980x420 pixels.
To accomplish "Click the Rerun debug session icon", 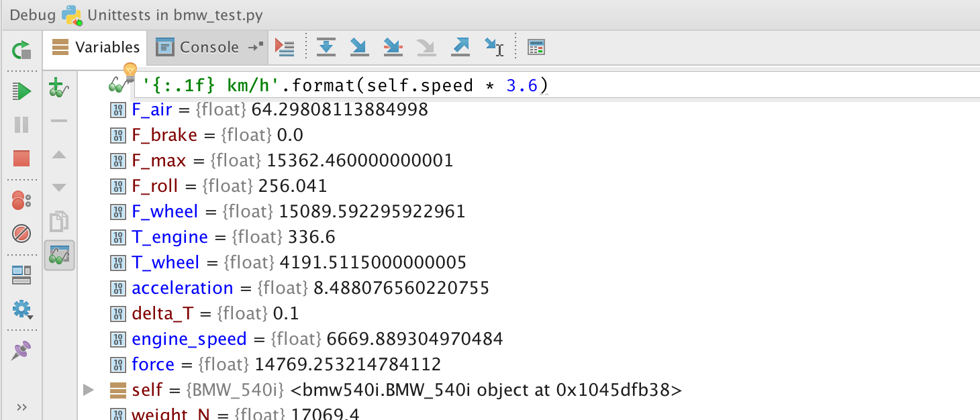I will point(21,50).
